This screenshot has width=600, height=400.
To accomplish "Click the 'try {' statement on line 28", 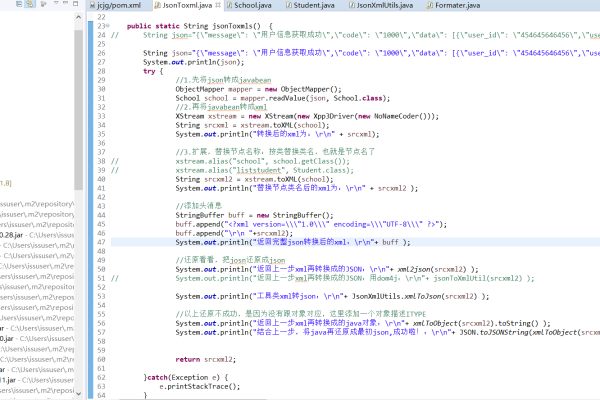I will coord(153,71).
